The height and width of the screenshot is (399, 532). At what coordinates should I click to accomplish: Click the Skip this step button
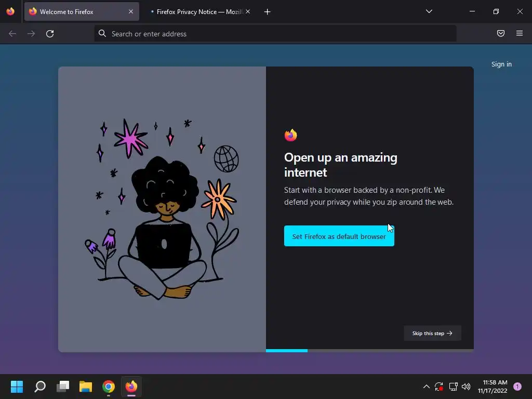pyautogui.click(x=432, y=333)
